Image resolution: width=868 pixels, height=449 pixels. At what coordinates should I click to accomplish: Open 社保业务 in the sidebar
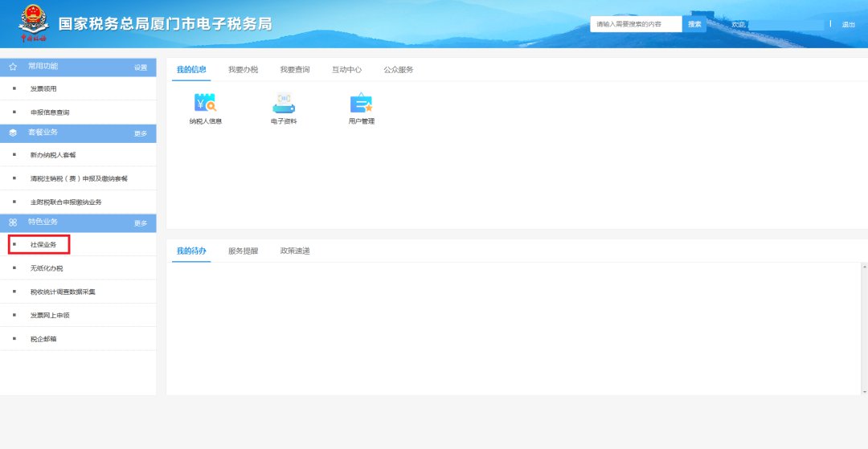click(x=43, y=244)
